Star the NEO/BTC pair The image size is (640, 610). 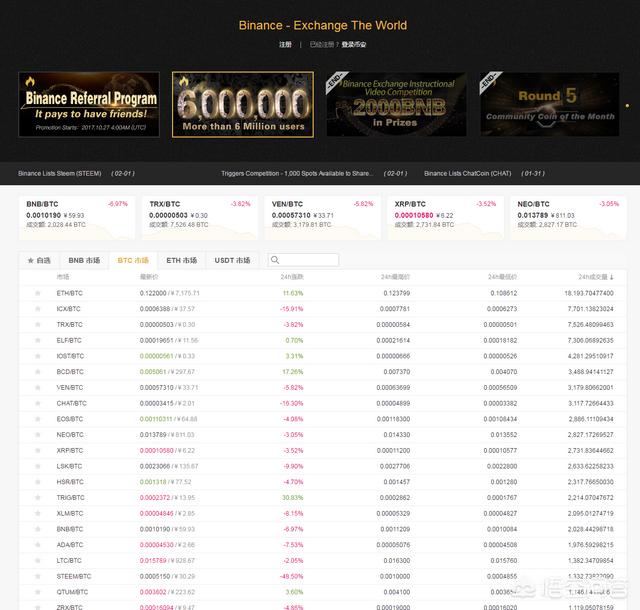(38, 434)
